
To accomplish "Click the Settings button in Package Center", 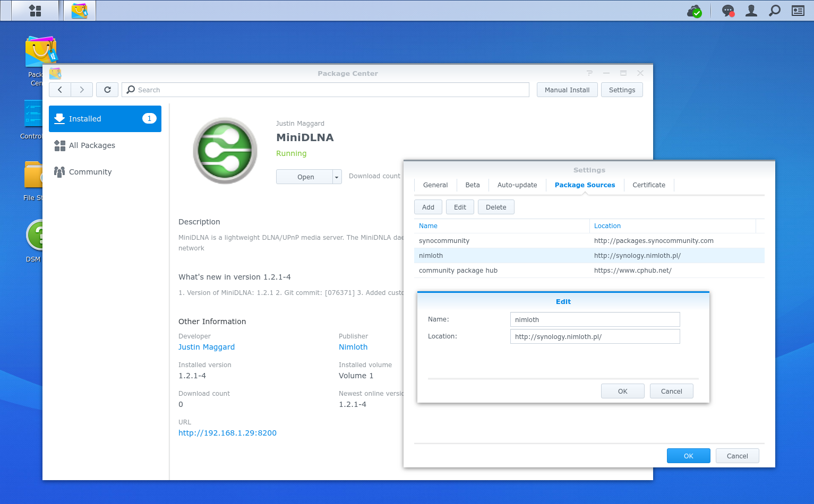I will click(622, 90).
